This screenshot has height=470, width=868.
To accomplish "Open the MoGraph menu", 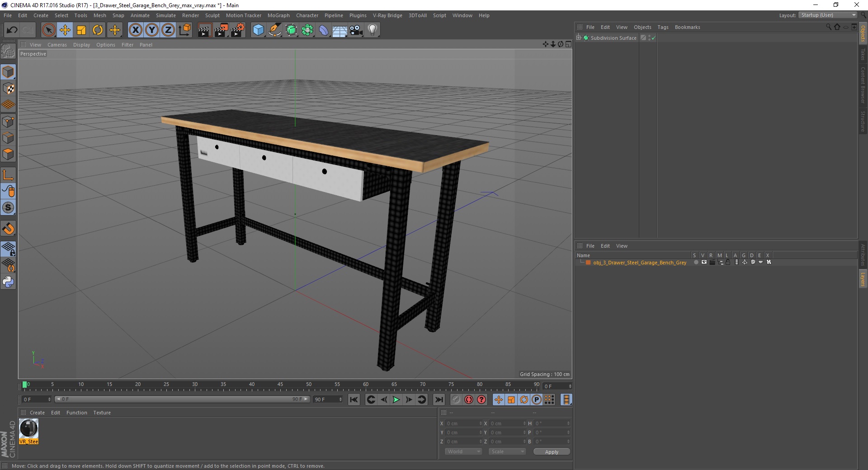I will 278,15.
